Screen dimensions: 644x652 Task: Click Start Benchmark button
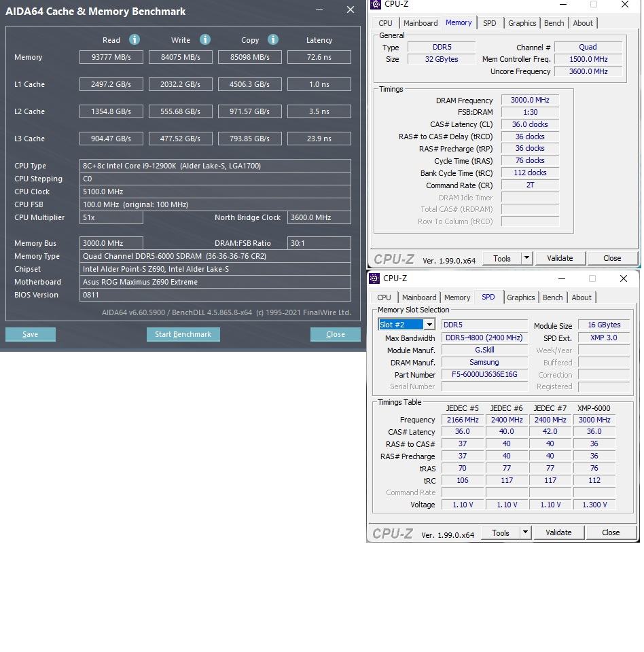[x=183, y=334]
